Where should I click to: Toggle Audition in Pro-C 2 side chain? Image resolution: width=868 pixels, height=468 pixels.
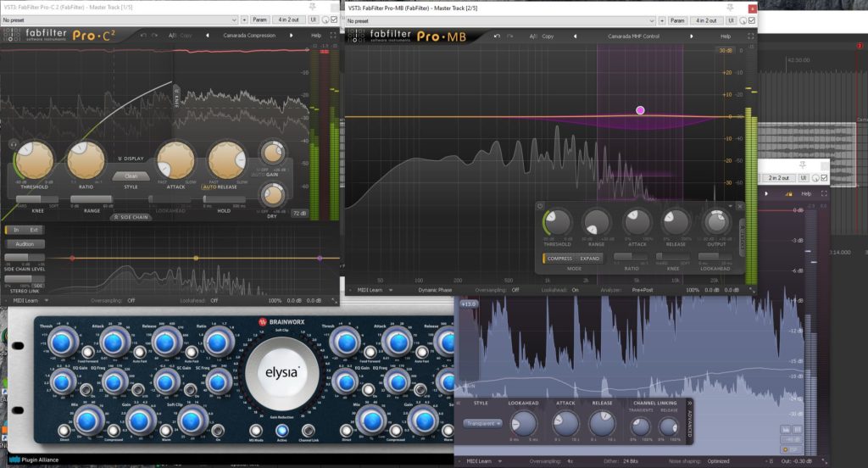(25, 243)
